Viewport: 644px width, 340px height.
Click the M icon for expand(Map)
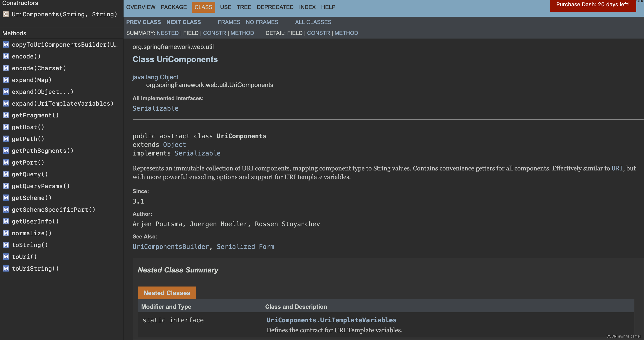[6, 80]
